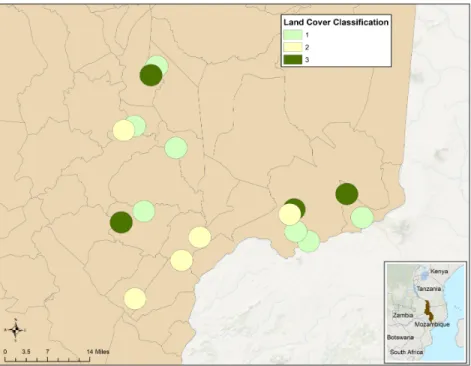471x366 pixels.
Task: Click the 'Land Cover Classification' legend title
Action: coord(336,22)
